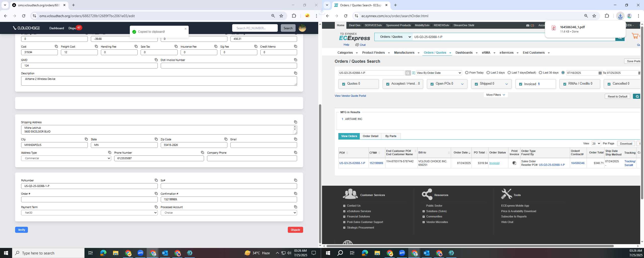Toggle the RMAs / Credits checkbox
Viewport: 644px width, 258px height.
tap(565, 84)
